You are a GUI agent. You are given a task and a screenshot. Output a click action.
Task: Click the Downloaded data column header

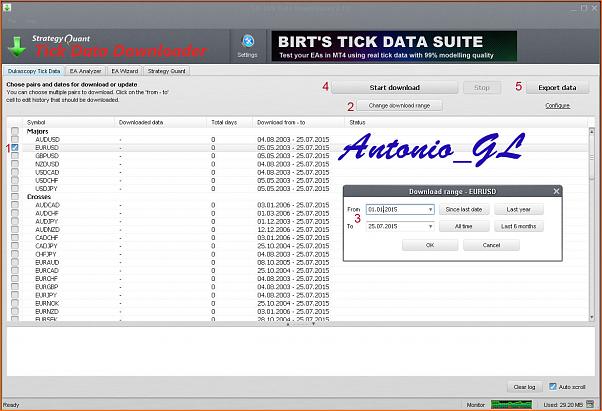(x=160, y=122)
